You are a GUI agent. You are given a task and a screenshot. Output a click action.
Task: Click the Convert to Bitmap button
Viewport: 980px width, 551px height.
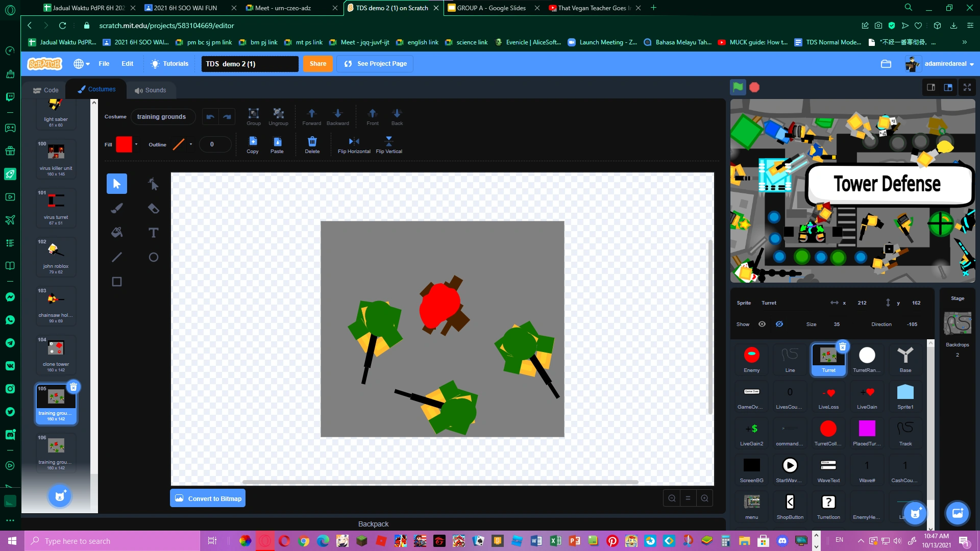pyautogui.click(x=207, y=498)
